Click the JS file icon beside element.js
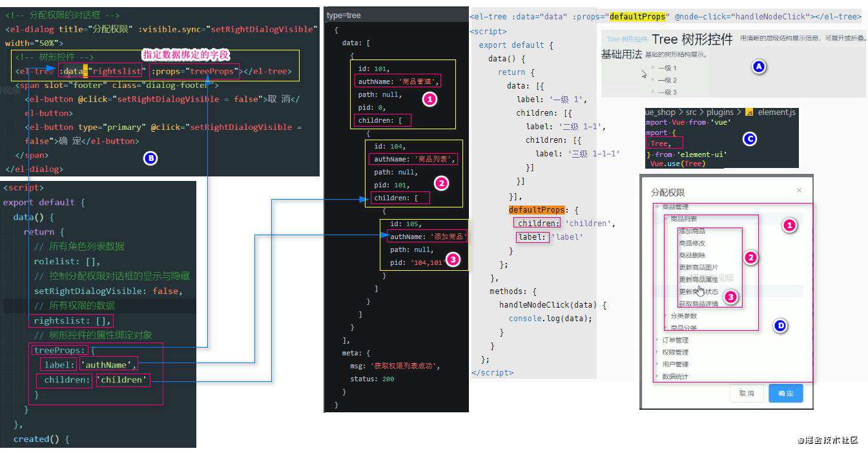The height and width of the screenshot is (453, 868). tap(749, 112)
